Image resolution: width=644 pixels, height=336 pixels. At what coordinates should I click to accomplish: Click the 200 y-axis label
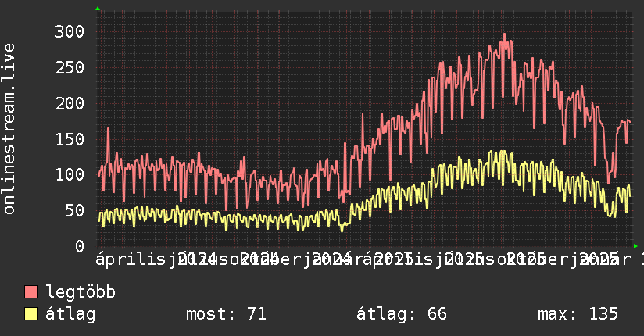tap(70, 103)
